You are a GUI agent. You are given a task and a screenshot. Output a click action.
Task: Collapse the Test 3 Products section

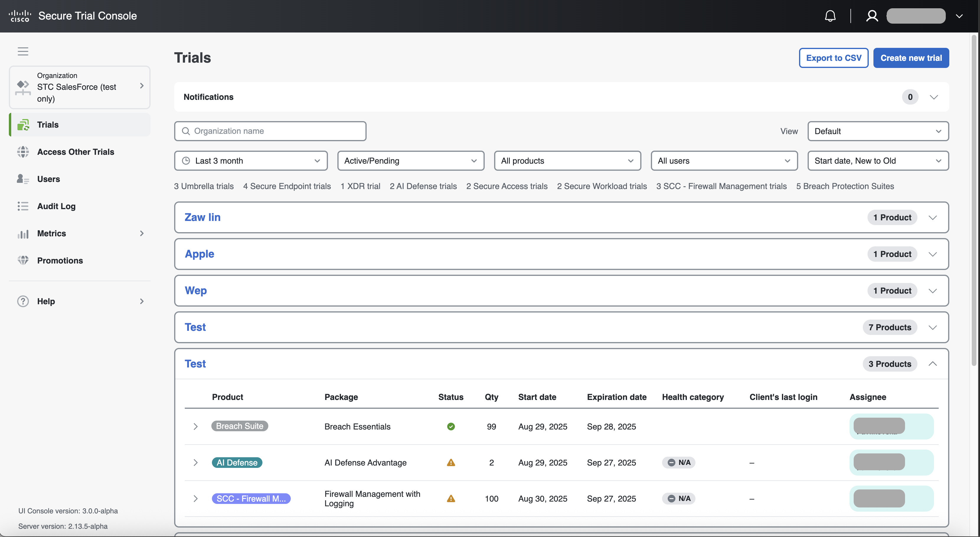932,363
